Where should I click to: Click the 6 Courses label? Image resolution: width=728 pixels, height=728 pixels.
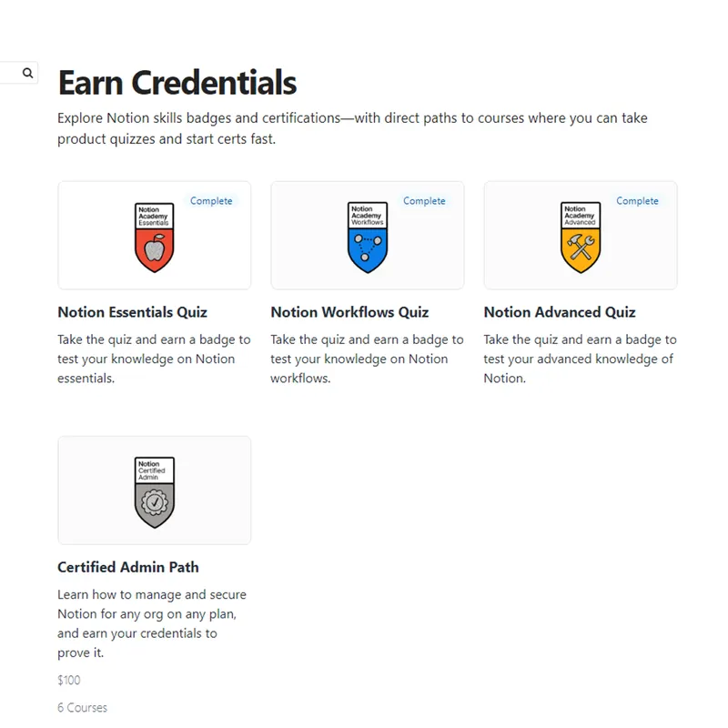point(82,707)
